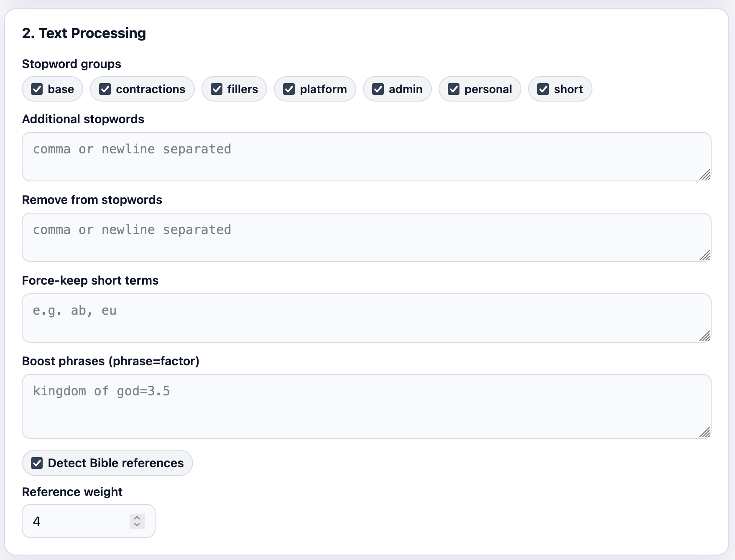Image resolution: width=735 pixels, height=560 pixels.
Task: Disable the short stopword group
Action: (x=543, y=89)
